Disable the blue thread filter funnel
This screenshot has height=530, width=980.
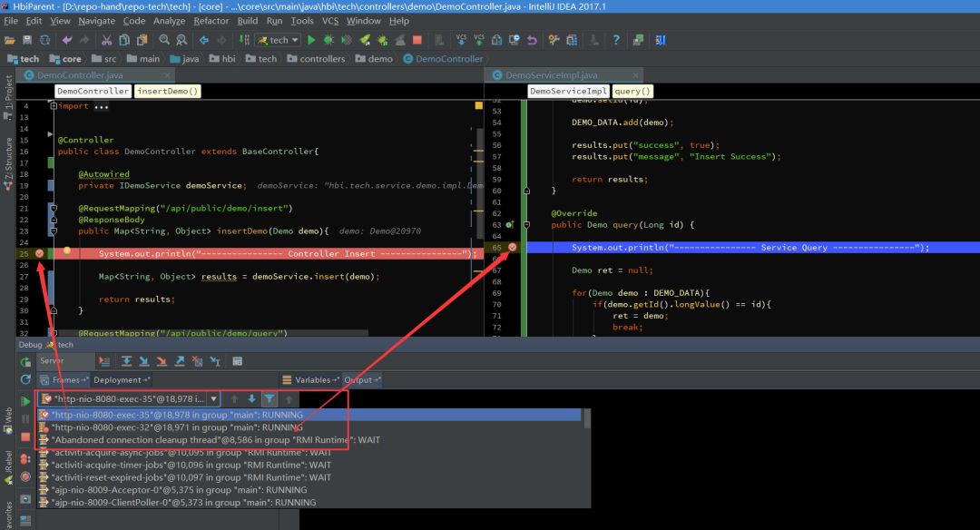[x=269, y=397]
